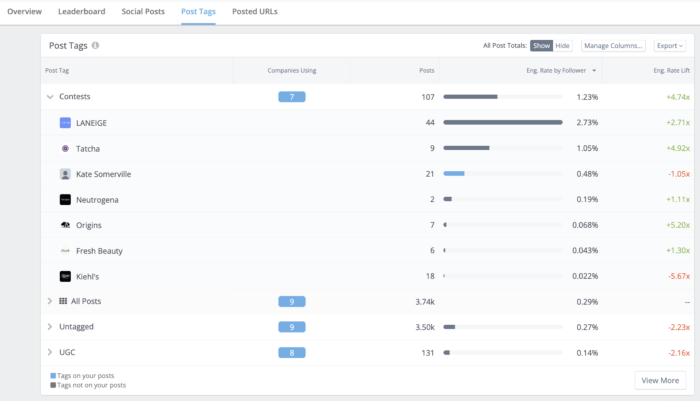
Task: Click blue 'Tags on your posts' legend swatch
Action: pos(53,376)
